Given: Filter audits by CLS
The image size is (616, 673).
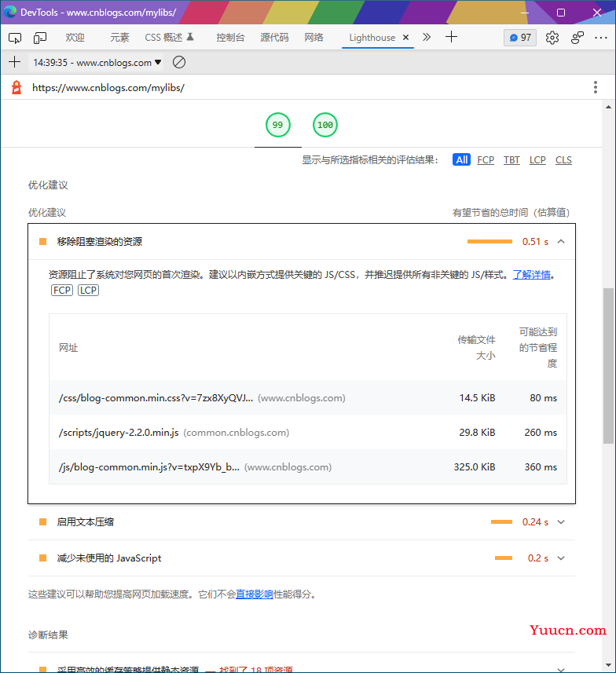Looking at the screenshot, I should point(563,159).
